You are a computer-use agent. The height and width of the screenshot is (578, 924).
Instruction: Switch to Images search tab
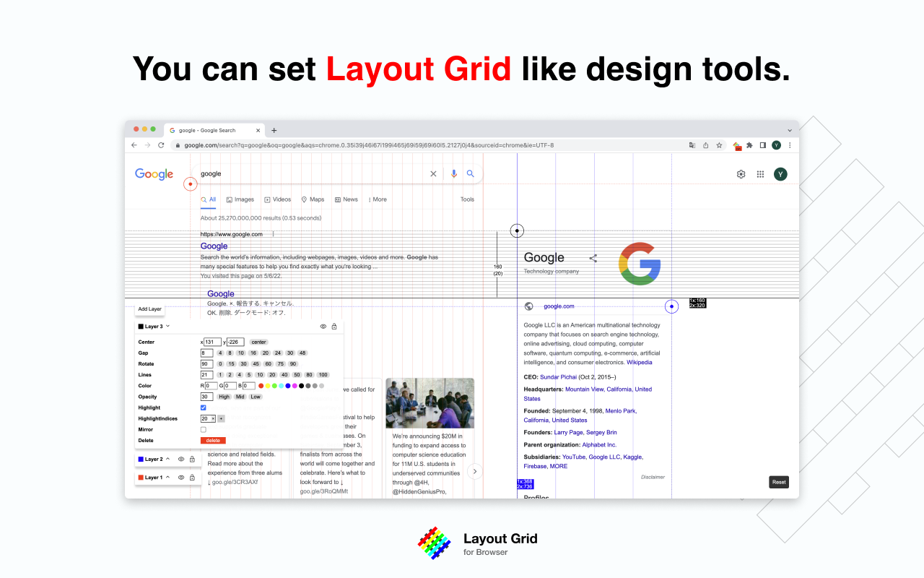point(240,199)
